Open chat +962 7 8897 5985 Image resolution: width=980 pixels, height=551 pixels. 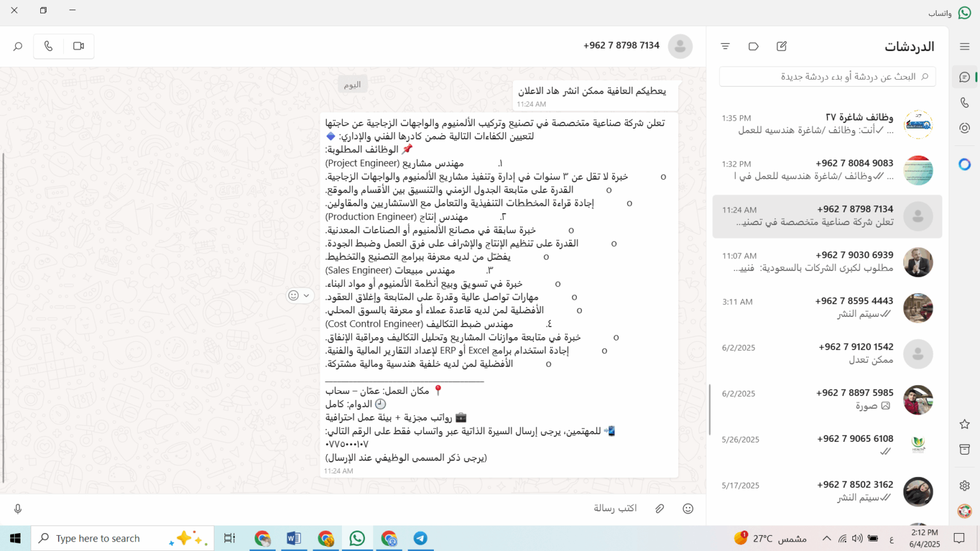pos(827,400)
